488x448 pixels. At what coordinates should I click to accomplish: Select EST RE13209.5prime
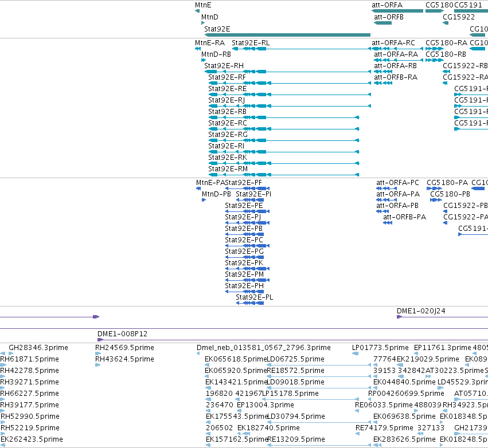pyautogui.click(x=296, y=439)
